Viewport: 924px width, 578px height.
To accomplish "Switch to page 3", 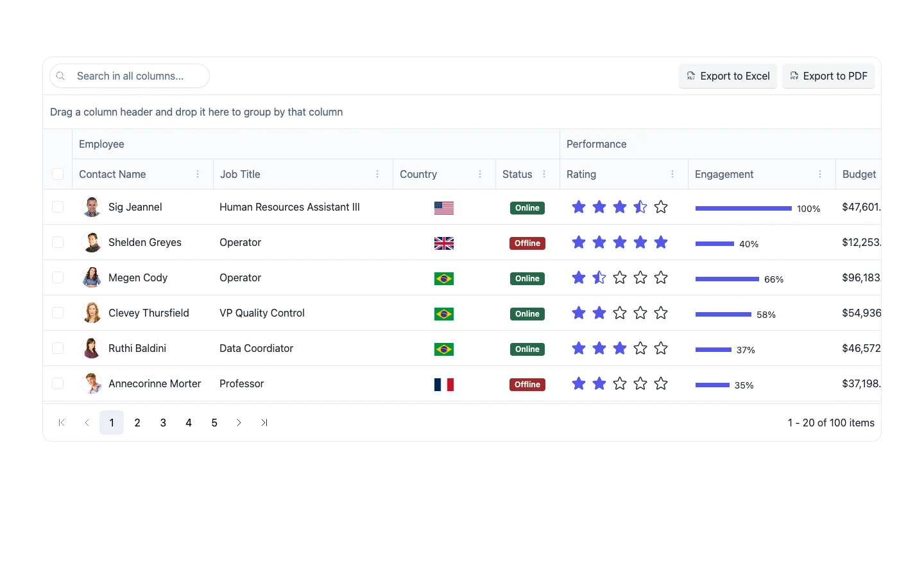I will [x=163, y=423].
